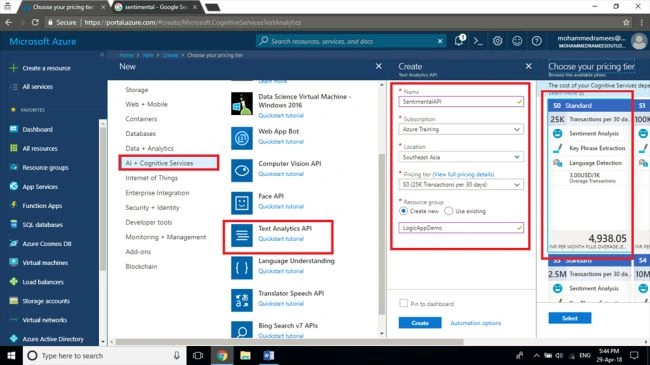
Task: Select the Use existing resource group radio
Action: (x=449, y=211)
